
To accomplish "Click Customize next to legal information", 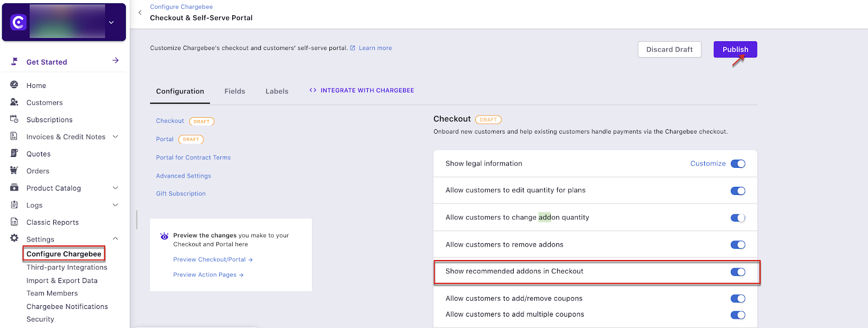I will click(x=708, y=163).
